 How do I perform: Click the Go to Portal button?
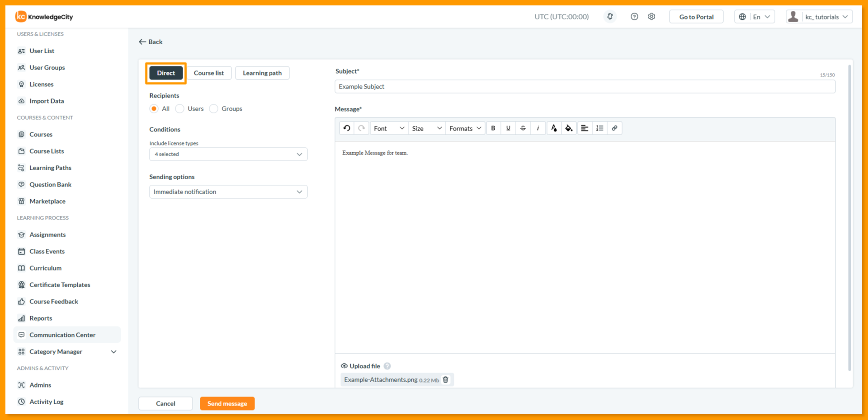coord(696,17)
